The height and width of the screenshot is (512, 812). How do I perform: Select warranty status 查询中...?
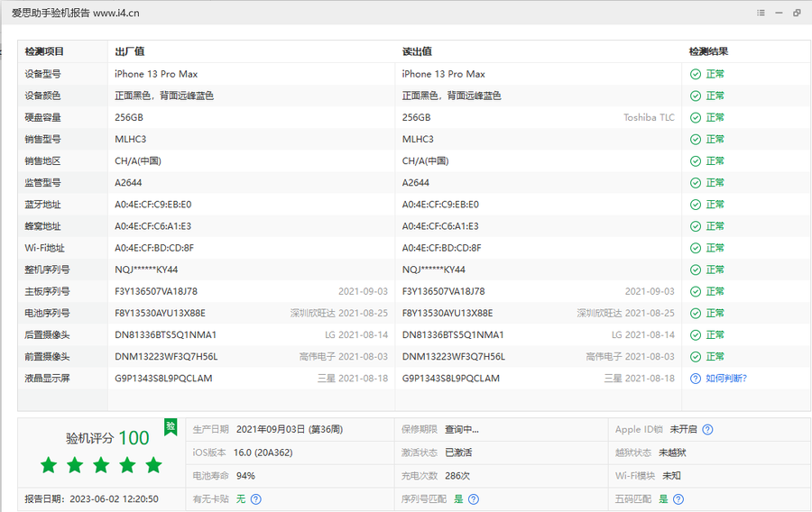461,429
